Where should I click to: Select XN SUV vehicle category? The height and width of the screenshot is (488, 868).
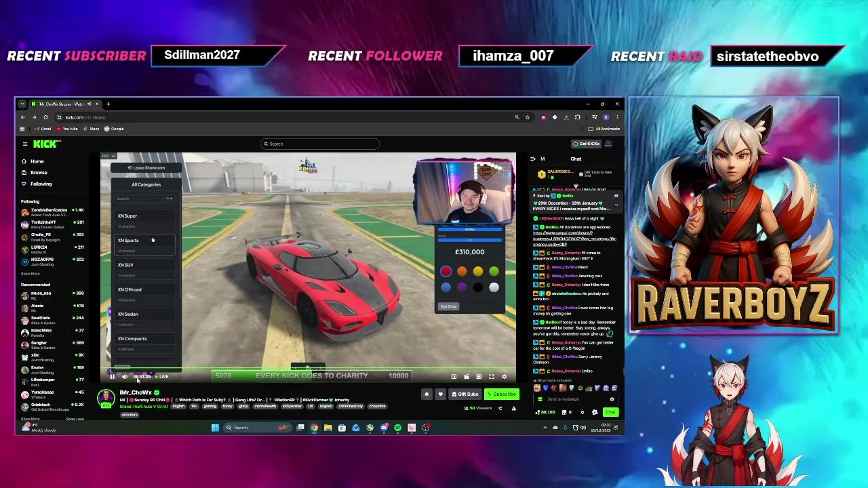145,268
